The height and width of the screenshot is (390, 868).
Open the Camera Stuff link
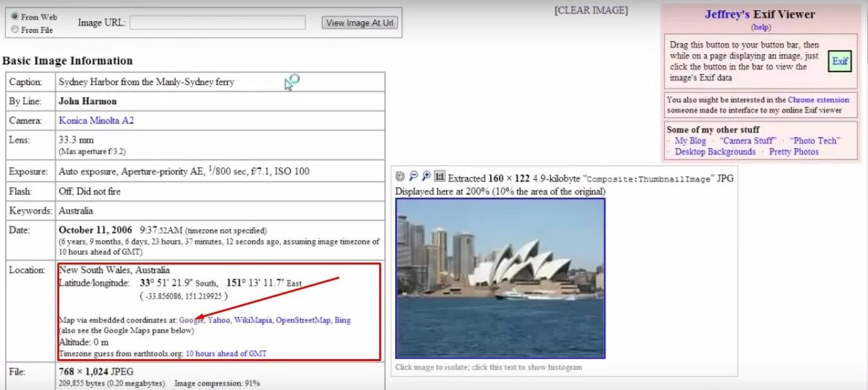coord(748,140)
